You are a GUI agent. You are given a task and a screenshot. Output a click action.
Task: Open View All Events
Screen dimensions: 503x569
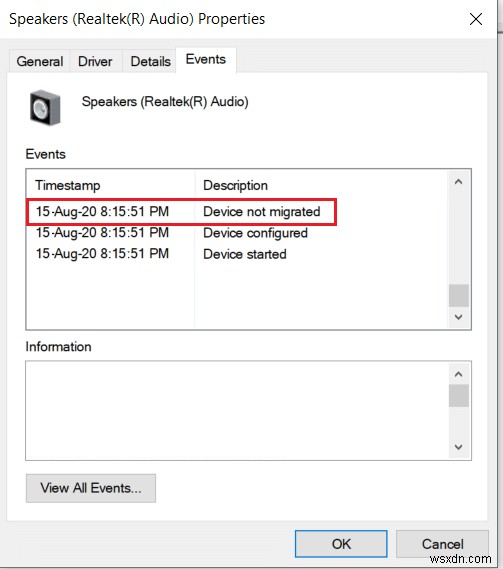(x=91, y=488)
